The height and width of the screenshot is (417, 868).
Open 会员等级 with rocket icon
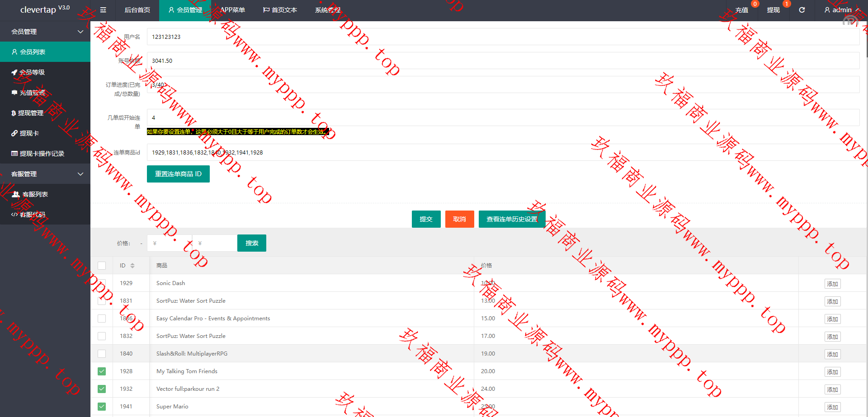(x=32, y=72)
